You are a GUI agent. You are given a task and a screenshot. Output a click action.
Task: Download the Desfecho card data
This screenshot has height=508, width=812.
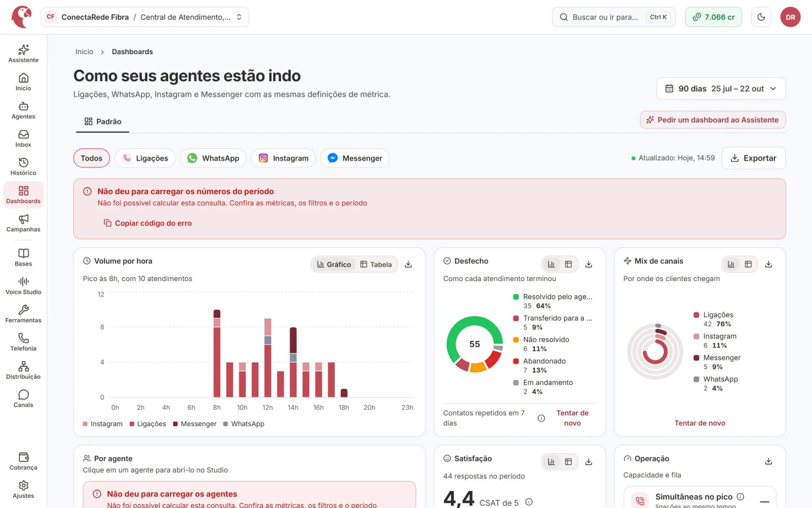coord(588,264)
